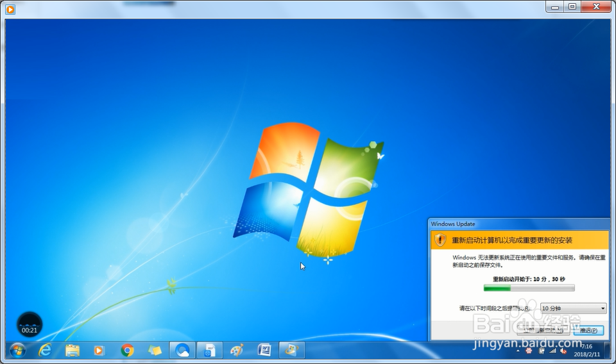Click the yellow shield warning icon
The image size is (616, 364).
pos(440,240)
